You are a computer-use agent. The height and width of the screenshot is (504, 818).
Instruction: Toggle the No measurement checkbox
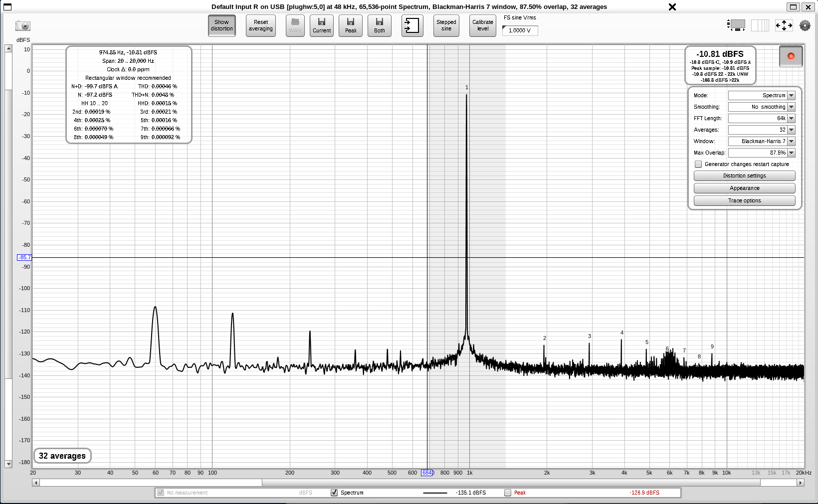click(x=161, y=493)
